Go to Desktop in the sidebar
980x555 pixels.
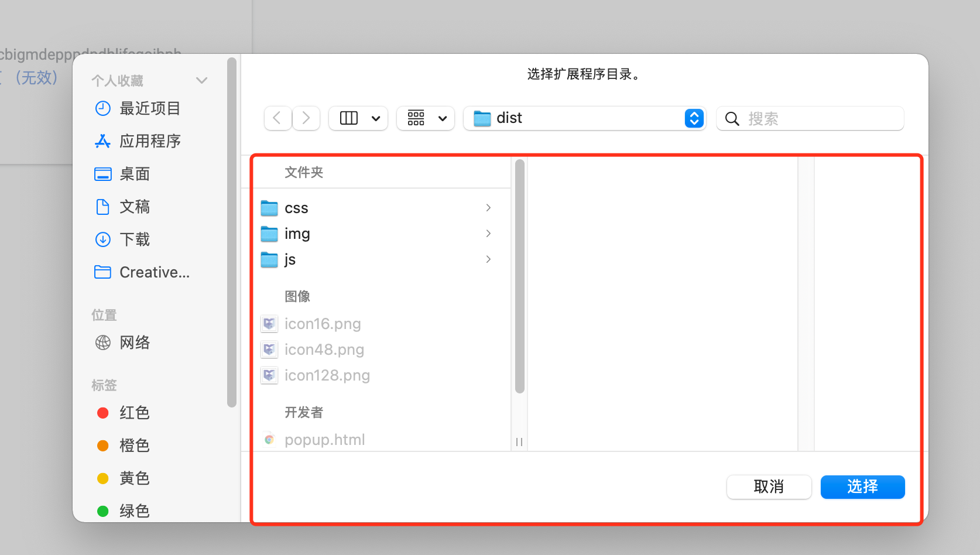(x=135, y=174)
